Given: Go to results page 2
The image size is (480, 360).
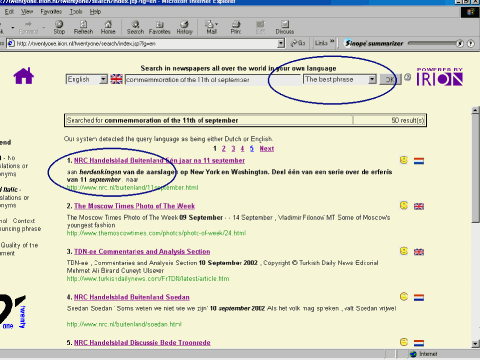Looking at the screenshot, I should point(224,149).
